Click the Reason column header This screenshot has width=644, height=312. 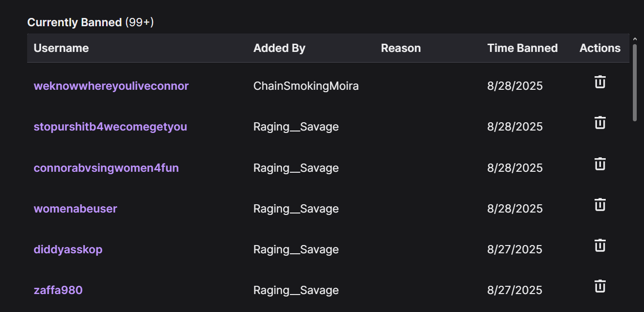pyautogui.click(x=401, y=48)
